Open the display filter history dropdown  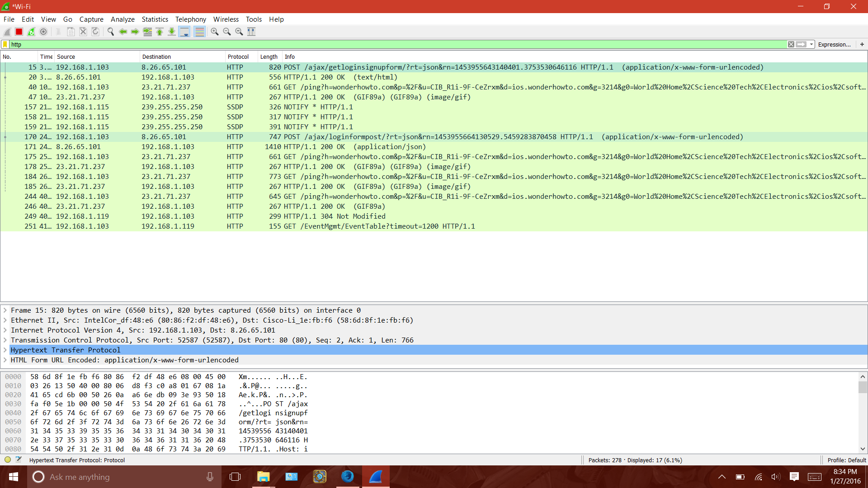tap(811, 44)
